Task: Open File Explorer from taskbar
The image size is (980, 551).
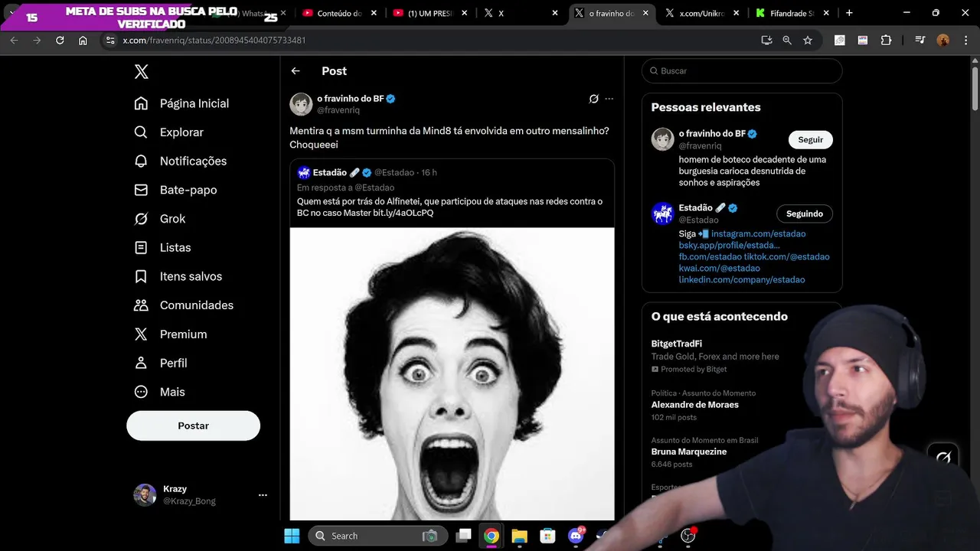Action: coord(519,536)
